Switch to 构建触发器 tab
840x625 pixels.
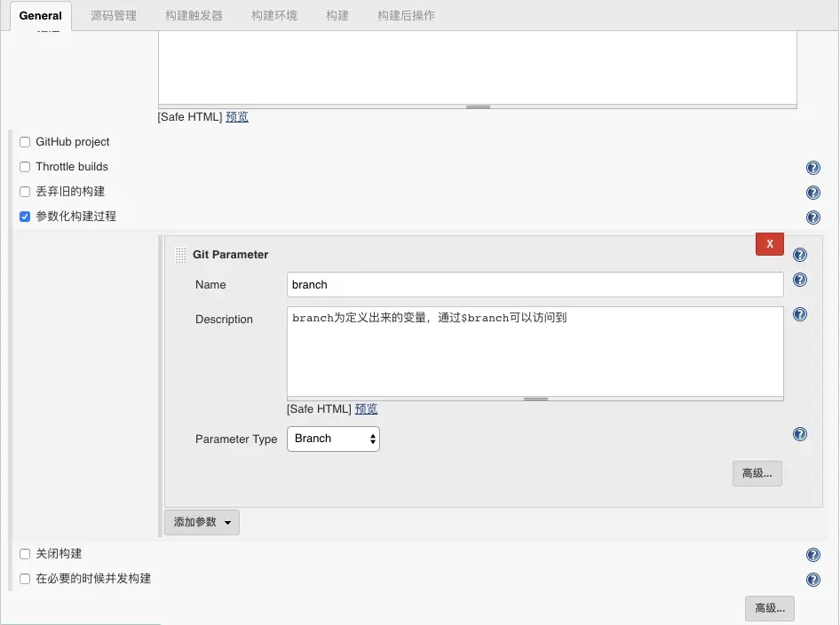(194, 15)
